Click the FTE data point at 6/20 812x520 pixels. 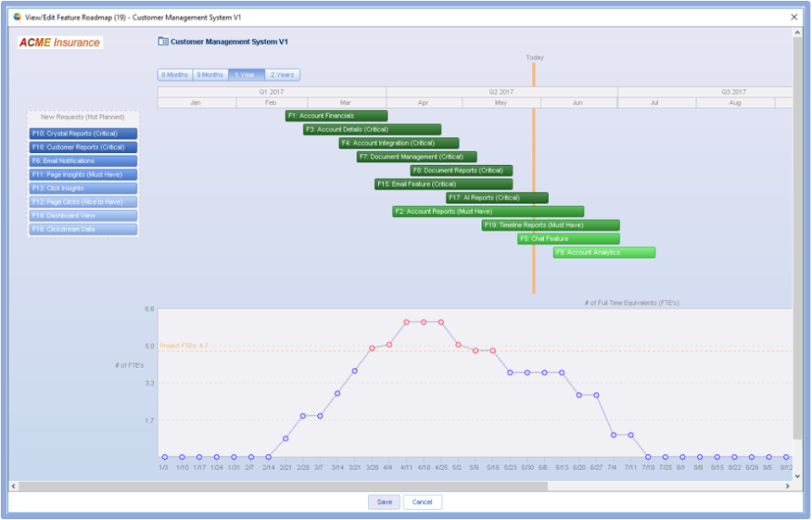coord(579,395)
